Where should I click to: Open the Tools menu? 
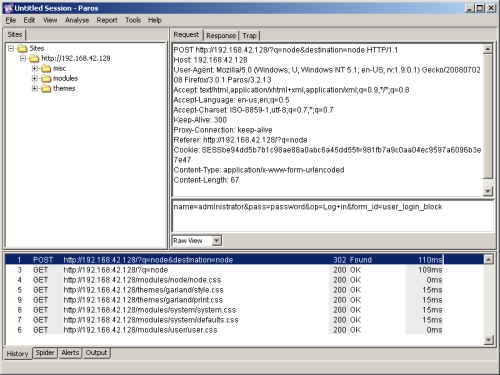point(133,20)
